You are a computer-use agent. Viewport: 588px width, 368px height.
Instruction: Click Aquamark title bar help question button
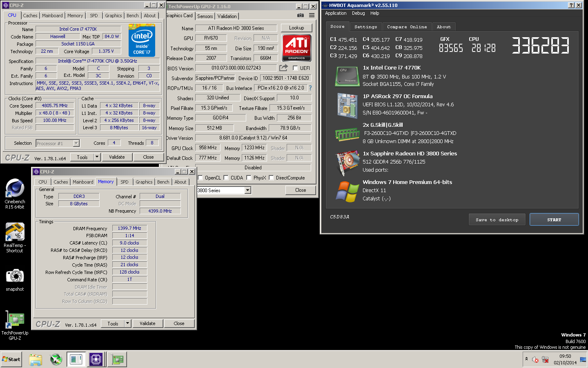pos(571,5)
